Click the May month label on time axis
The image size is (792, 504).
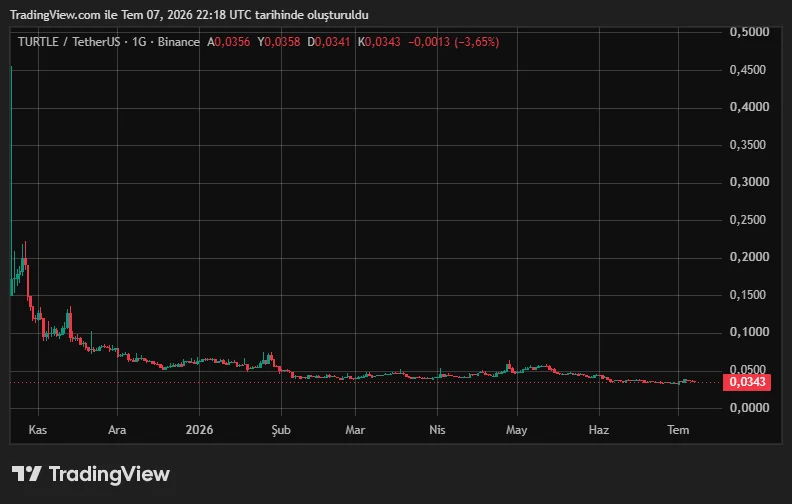click(x=516, y=430)
